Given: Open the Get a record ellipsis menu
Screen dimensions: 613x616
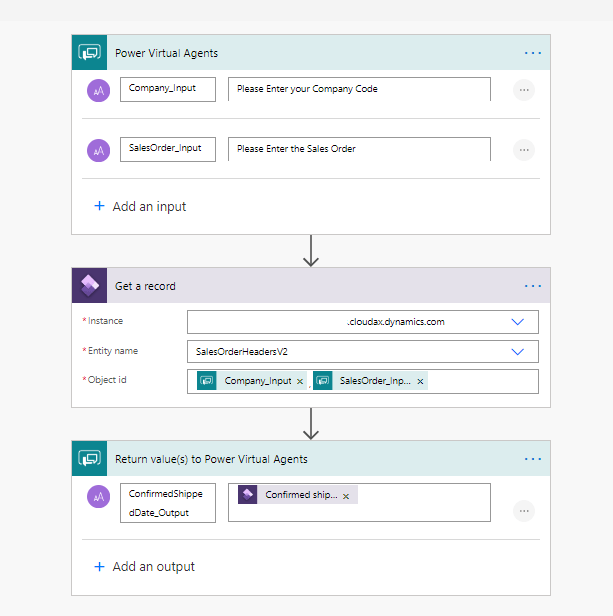Looking at the screenshot, I should (x=533, y=286).
